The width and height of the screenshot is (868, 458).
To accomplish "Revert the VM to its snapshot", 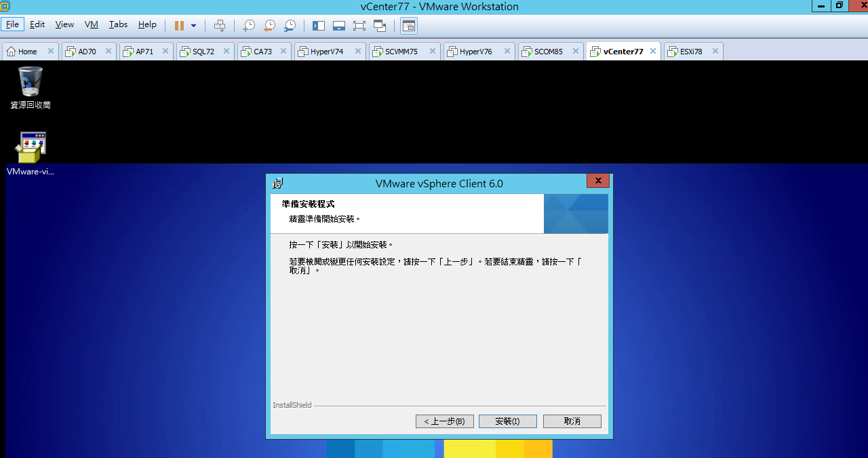I will (x=269, y=26).
